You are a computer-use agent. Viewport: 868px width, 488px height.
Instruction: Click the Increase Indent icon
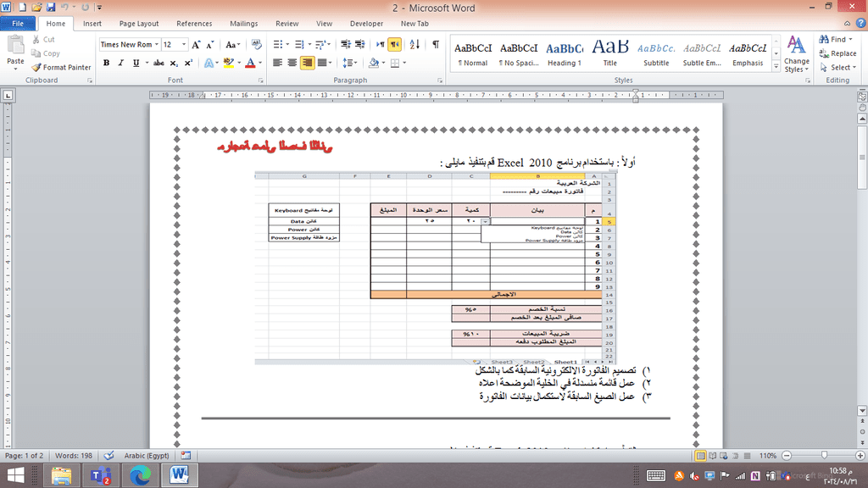pyautogui.click(x=359, y=44)
